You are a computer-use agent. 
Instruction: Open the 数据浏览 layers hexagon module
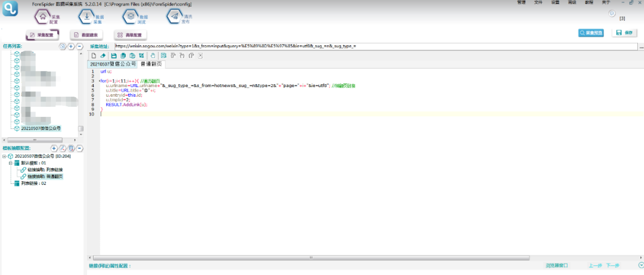(131, 17)
